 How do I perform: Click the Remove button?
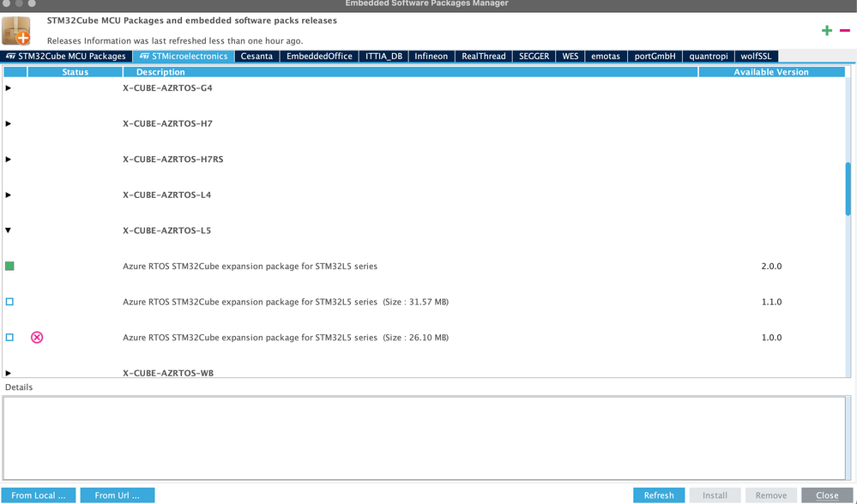(x=771, y=495)
